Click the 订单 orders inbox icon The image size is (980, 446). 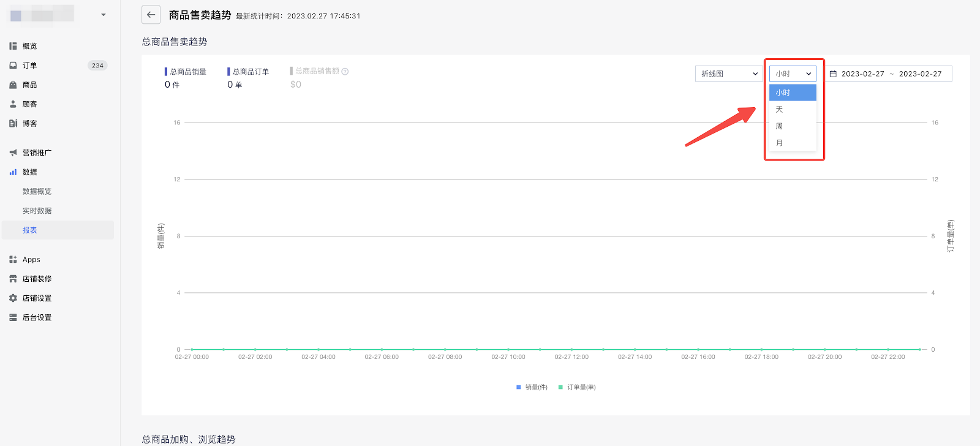[x=13, y=66]
